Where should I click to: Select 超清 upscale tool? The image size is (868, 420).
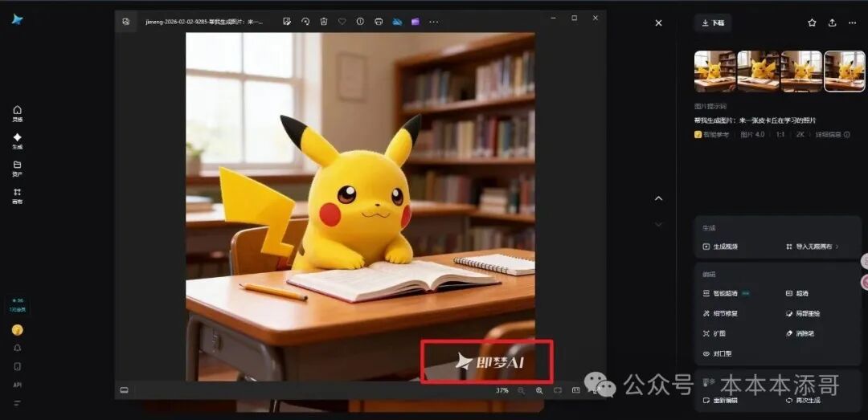[798, 293]
